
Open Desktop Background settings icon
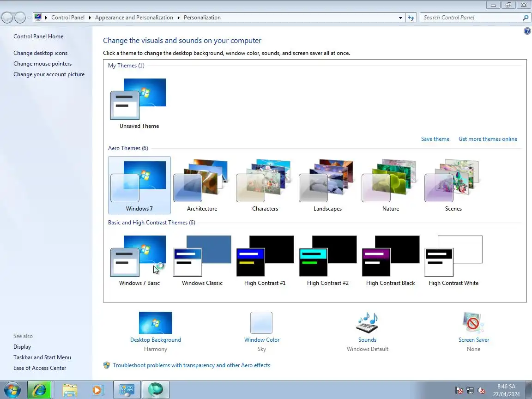click(x=155, y=323)
